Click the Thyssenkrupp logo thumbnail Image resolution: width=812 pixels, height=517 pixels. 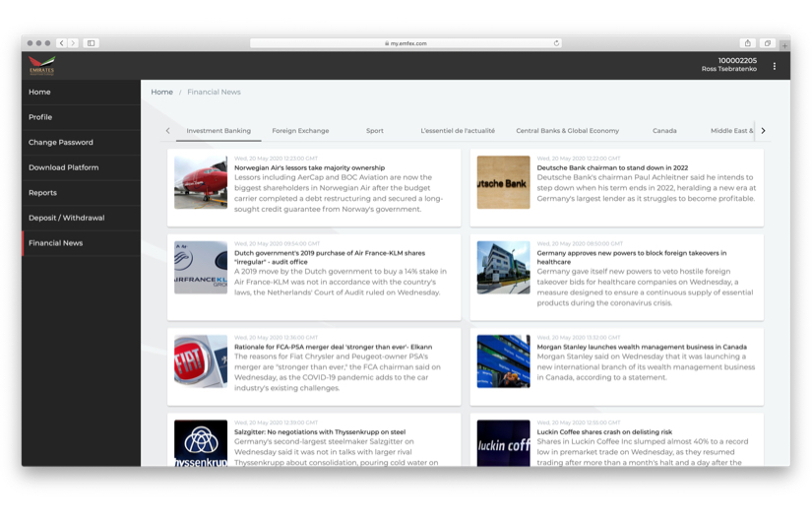201,443
